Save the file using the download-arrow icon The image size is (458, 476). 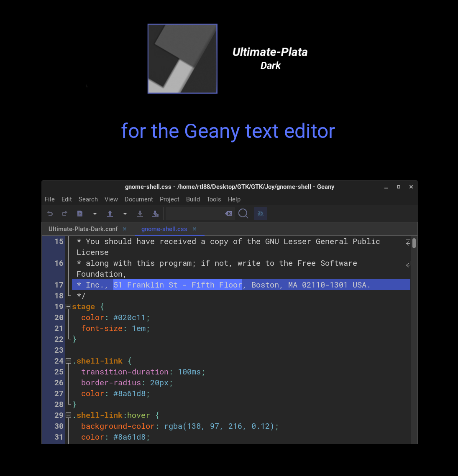tap(140, 214)
